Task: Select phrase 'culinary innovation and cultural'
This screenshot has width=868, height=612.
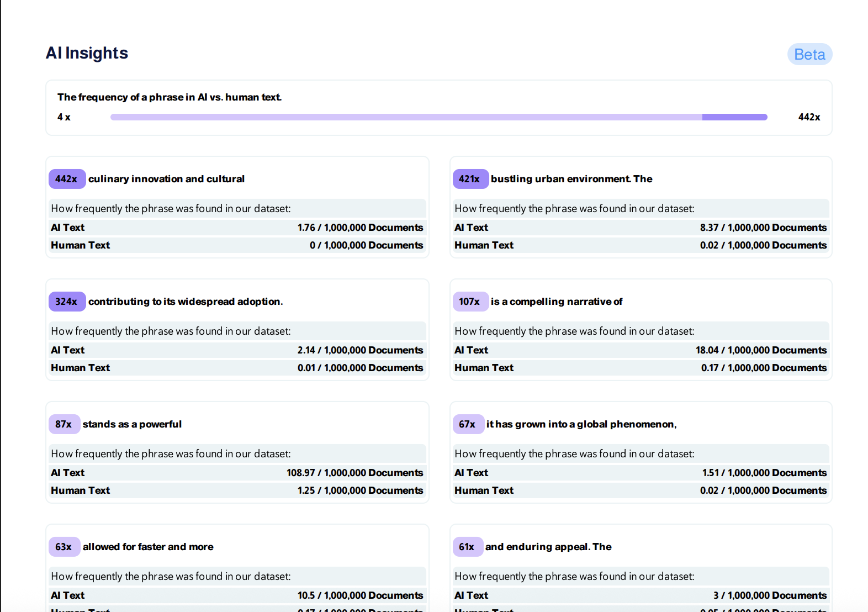Action: (166, 179)
